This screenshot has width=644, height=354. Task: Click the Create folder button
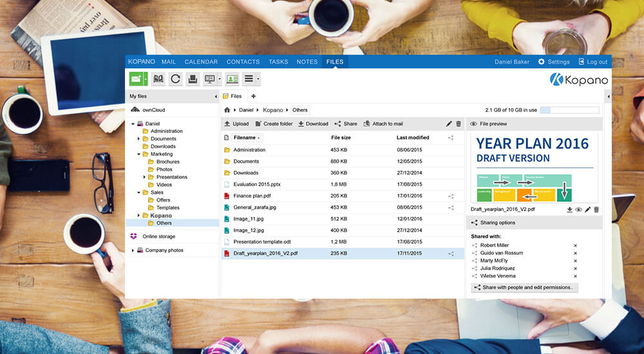pos(274,124)
